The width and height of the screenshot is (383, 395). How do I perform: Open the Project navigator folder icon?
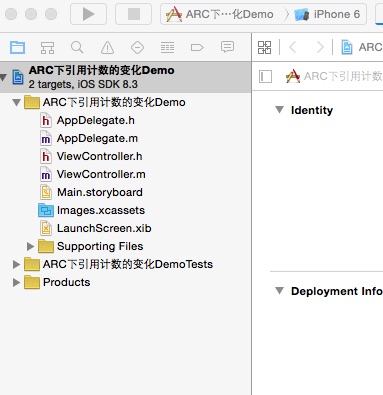pos(17,47)
